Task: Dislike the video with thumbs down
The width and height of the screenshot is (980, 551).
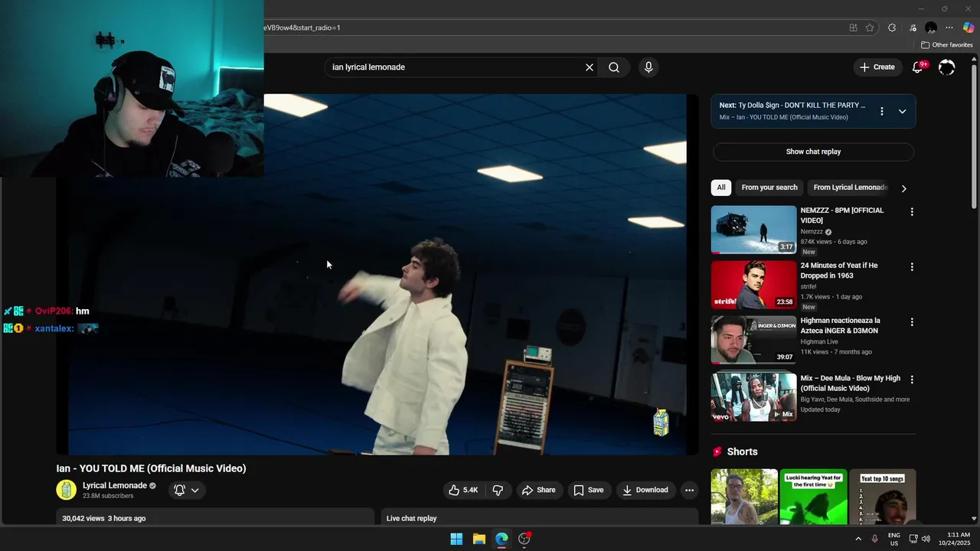Action: tap(498, 490)
